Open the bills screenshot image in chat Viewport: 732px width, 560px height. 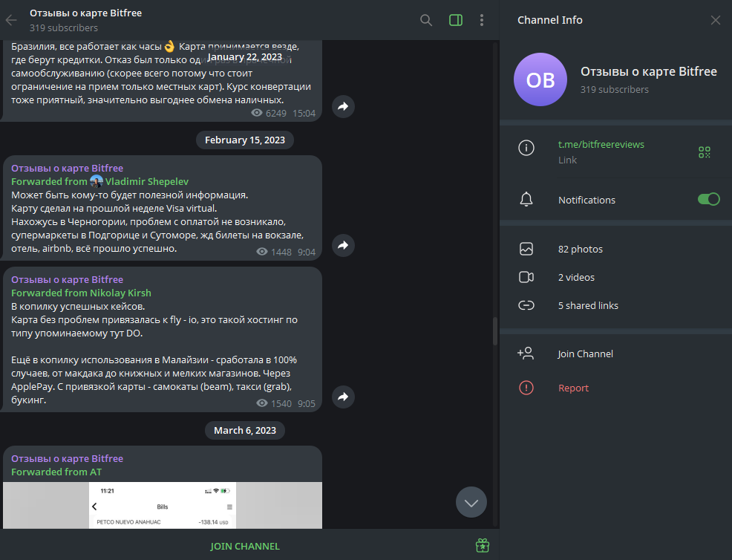tap(163, 505)
